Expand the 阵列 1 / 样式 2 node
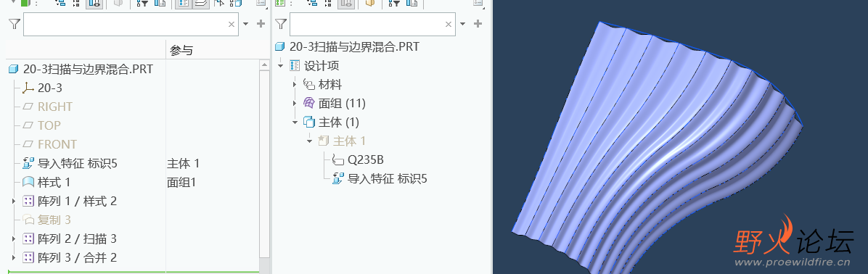 14,201
